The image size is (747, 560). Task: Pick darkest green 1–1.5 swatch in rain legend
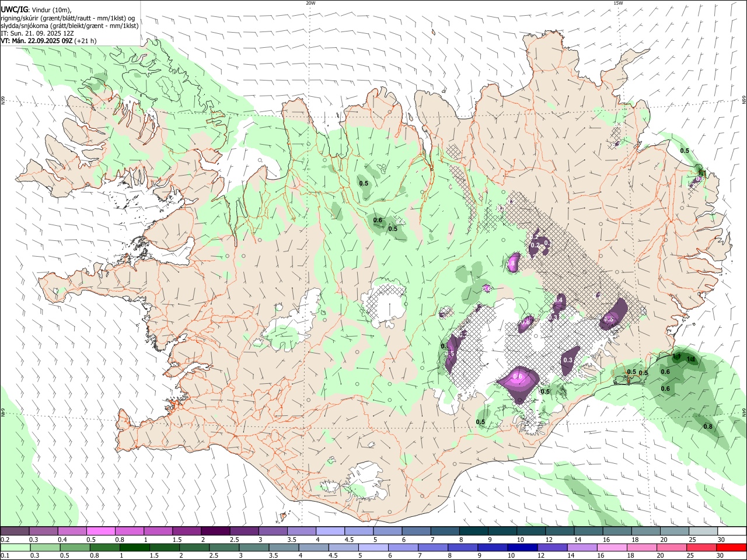pyautogui.click(x=134, y=547)
